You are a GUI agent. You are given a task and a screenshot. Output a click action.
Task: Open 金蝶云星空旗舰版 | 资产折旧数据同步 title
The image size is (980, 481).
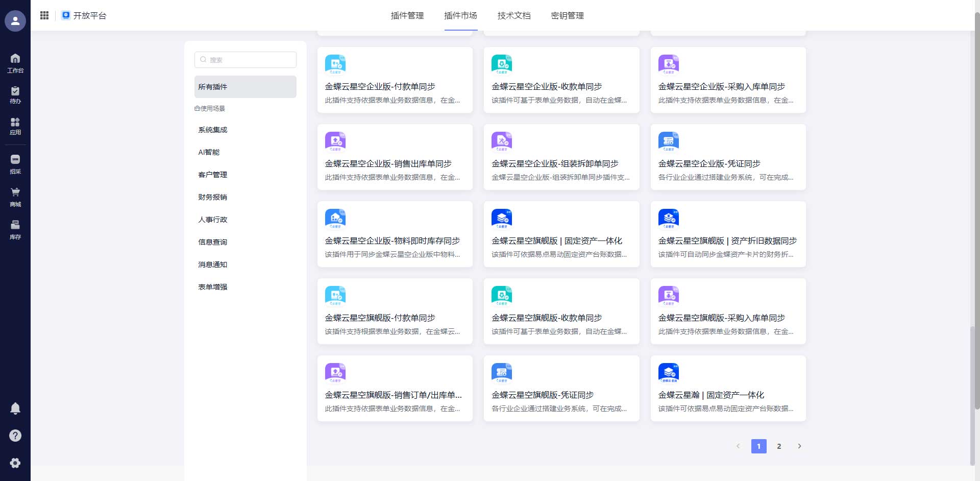pyautogui.click(x=727, y=241)
